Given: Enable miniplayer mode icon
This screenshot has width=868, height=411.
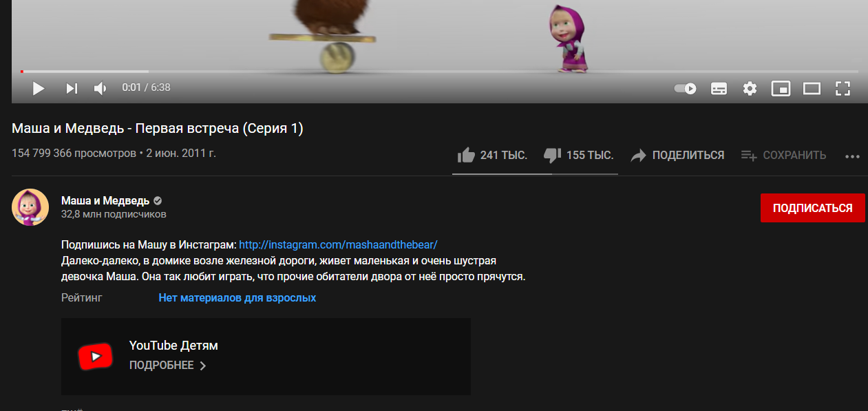Looking at the screenshot, I should pyautogui.click(x=781, y=88).
